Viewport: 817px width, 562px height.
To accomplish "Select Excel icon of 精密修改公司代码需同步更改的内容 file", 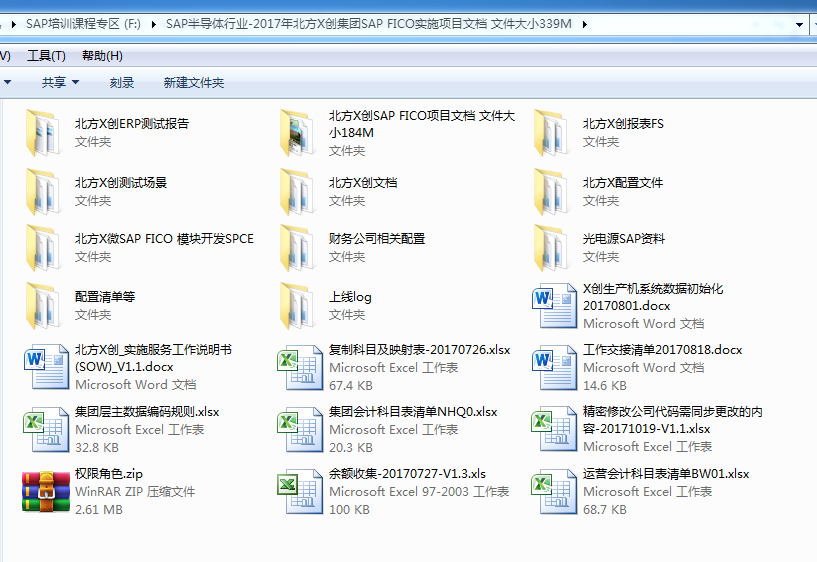I will click(x=554, y=429).
